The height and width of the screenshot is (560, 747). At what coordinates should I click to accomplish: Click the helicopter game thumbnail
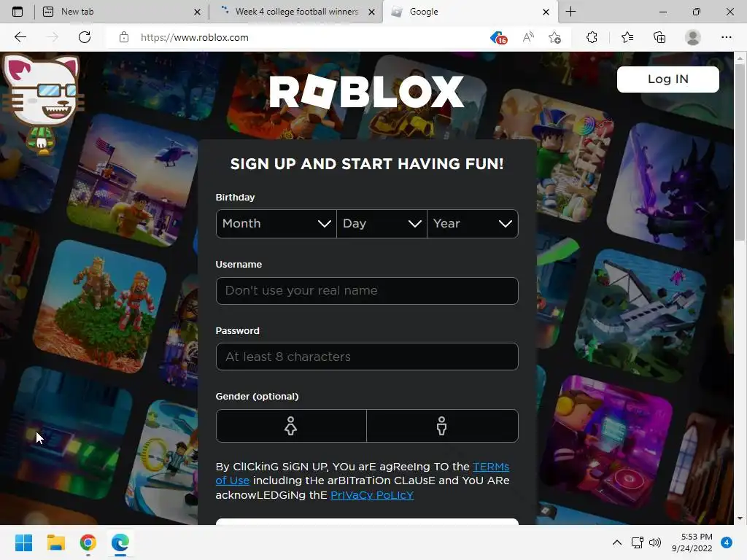[133, 181]
